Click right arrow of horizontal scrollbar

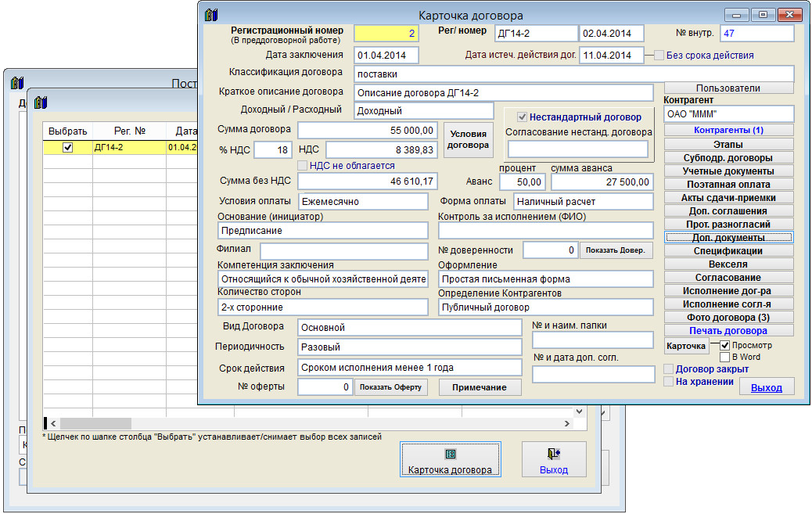[x=567, y=423]
